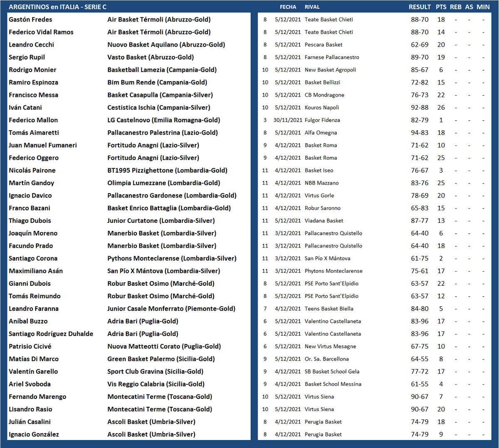Select player name Federico Vidal Ramos
Screen dimensions: 499x448
41,32
